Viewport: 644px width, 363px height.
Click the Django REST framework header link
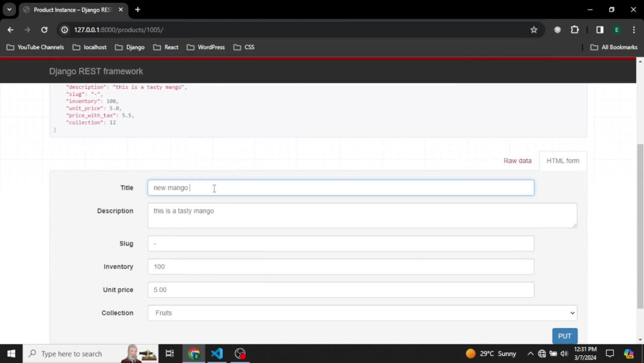96,72
